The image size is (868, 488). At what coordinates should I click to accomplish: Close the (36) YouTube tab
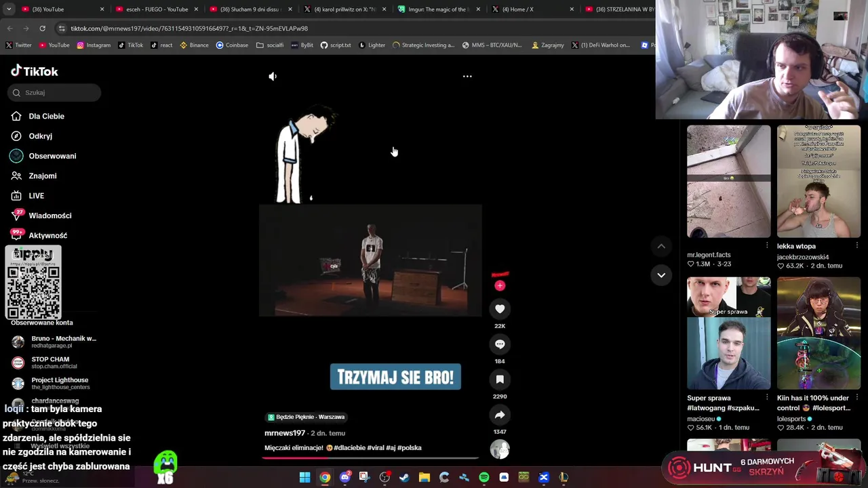(x=102, y=9)
